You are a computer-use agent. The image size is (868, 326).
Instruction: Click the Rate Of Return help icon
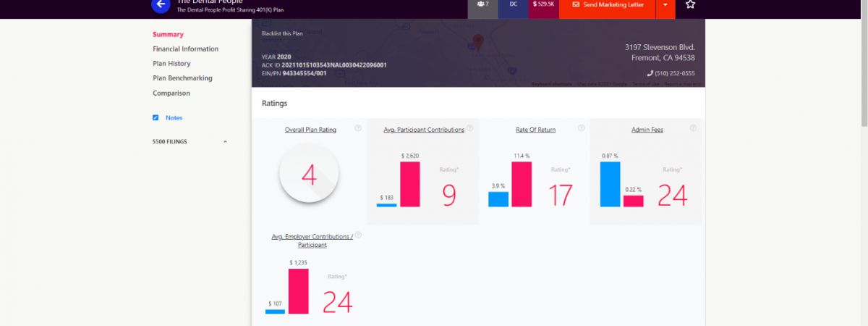pyautogui.click(x=582, y=128)
